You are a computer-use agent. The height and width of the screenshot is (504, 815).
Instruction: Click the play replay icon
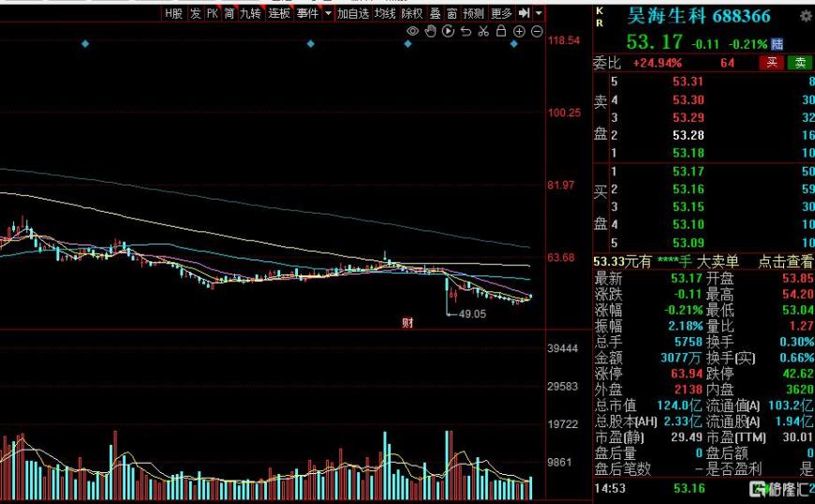pos(448,31)
